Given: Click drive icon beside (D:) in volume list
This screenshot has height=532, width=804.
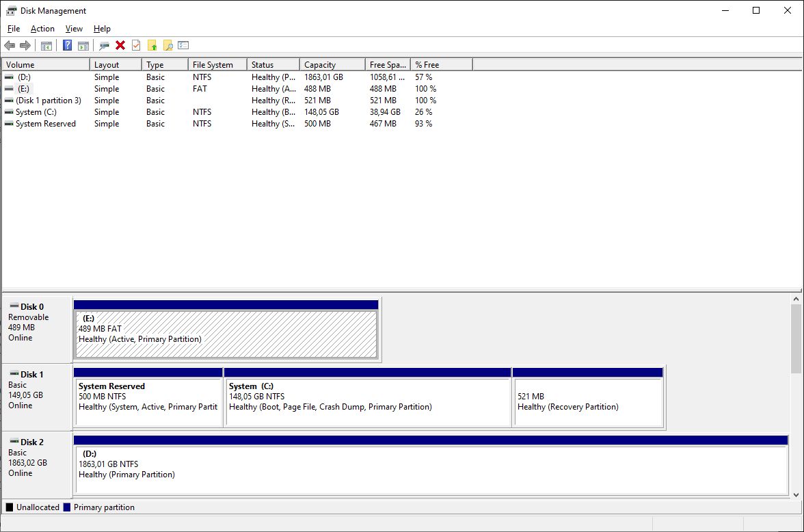Looking at the screenshot, I should [x=10, y=77].
